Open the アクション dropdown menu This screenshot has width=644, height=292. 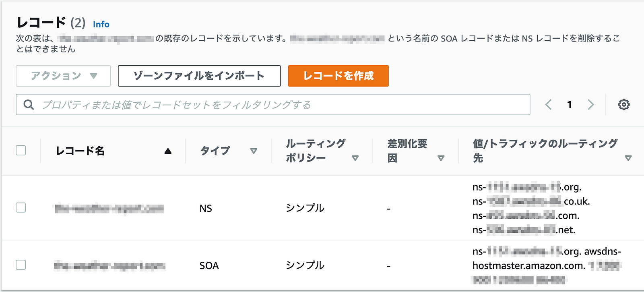(63, 76)
